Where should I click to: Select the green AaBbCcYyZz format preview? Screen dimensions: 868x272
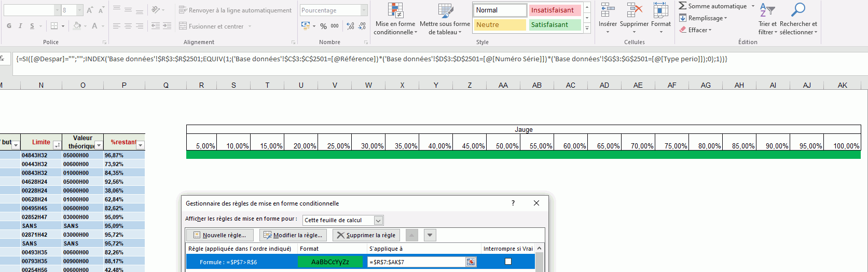tap(330, 262)
